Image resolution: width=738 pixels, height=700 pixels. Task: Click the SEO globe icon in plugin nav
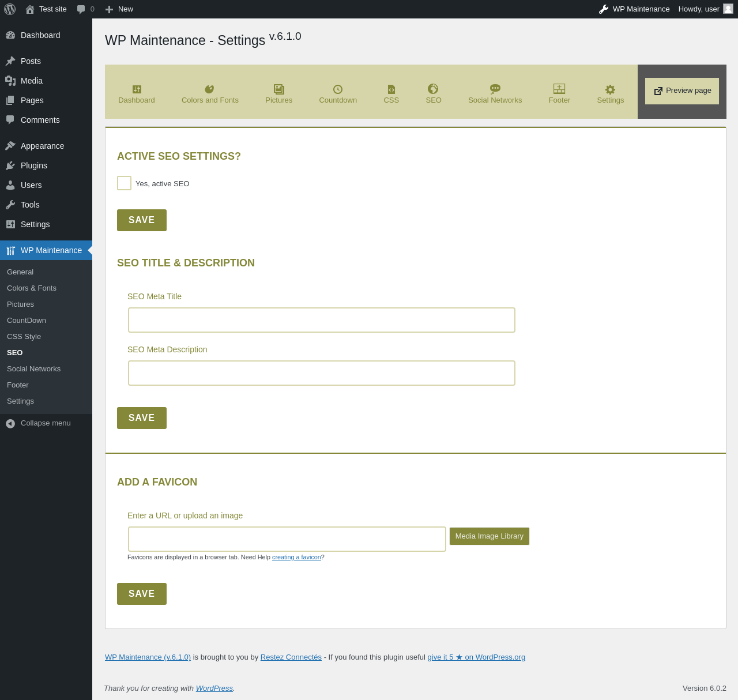coord(433,89)
